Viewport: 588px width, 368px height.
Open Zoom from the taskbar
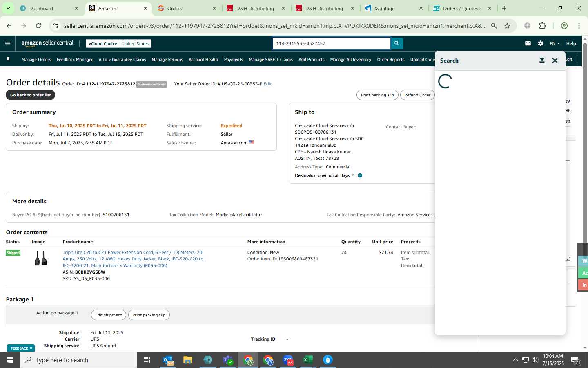[x=288, y=360]
